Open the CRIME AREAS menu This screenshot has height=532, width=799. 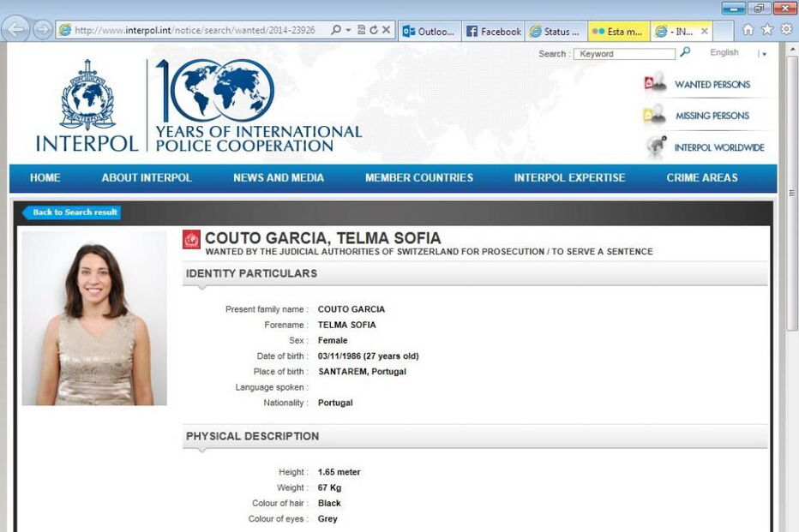(x=701, y=177)
